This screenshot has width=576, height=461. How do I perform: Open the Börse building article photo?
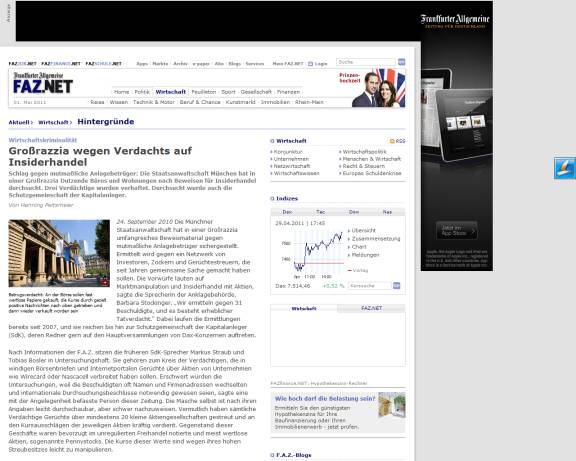(59, 253)
